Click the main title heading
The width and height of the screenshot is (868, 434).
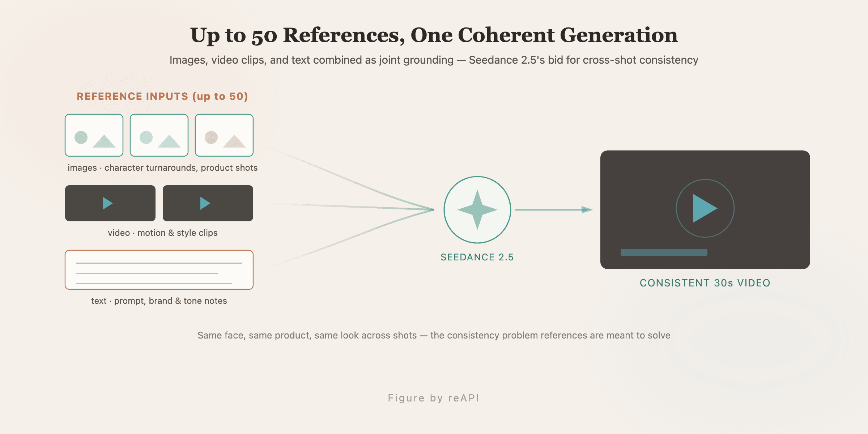click(434, 35)
